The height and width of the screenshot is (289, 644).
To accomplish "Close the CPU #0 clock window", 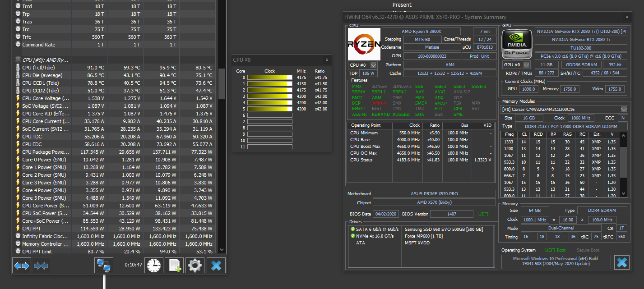I will pyautogui.click(x=327, y=60).
